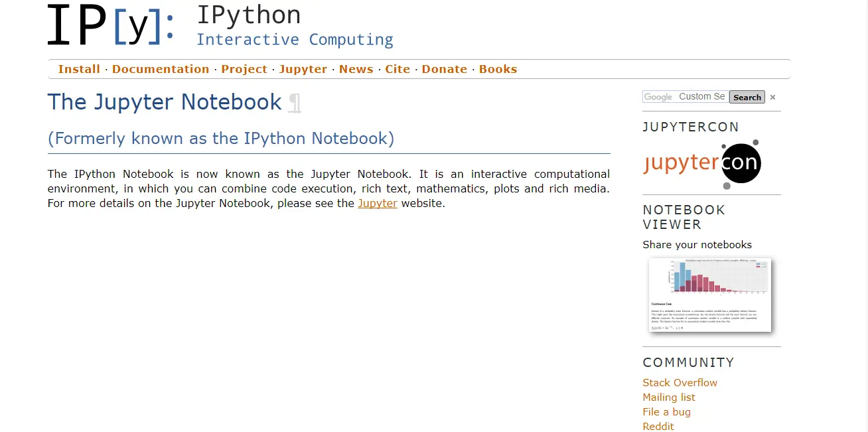Click the File a bug link
The width and height of the screenshot is (868, 432).
click(x=667, y=411)
